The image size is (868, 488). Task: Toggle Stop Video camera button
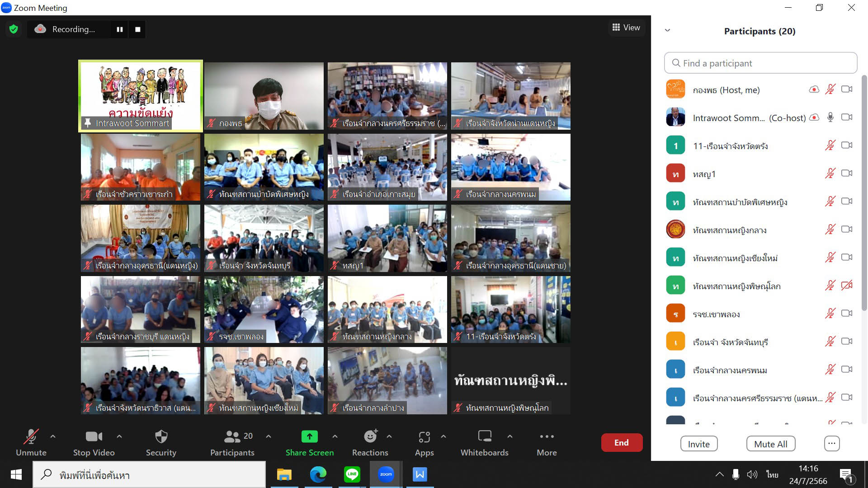(94, 442)
